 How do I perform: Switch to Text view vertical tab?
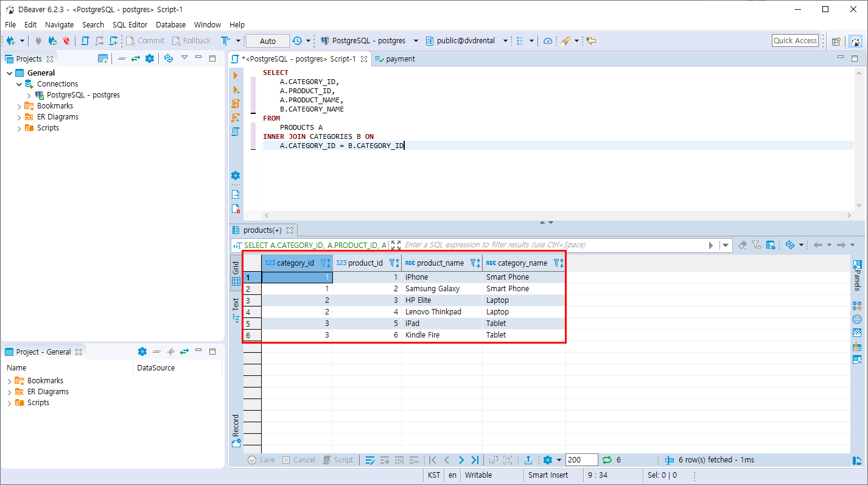236,309
